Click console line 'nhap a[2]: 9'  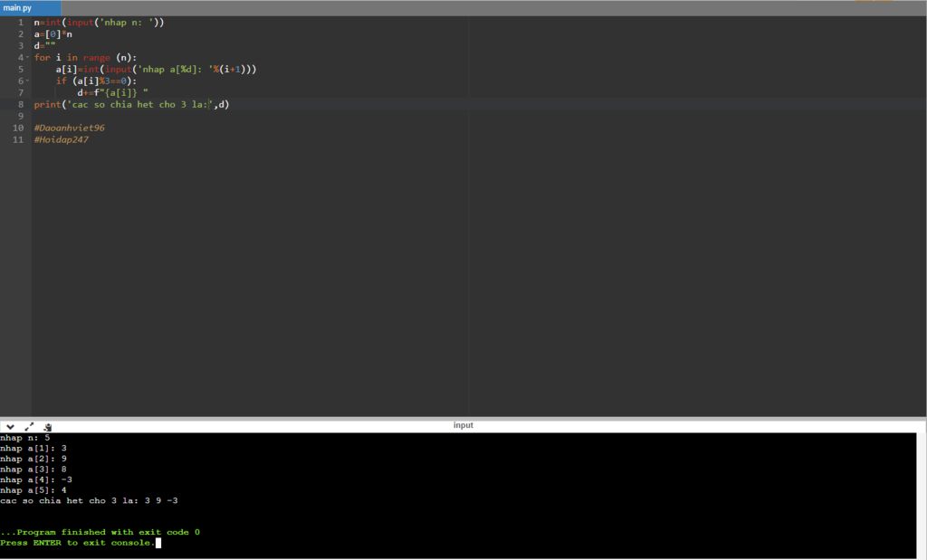(33, 459)
